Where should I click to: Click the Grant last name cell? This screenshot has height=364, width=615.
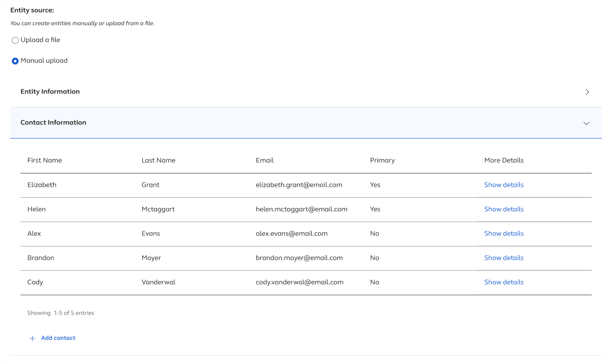point(151,185)
